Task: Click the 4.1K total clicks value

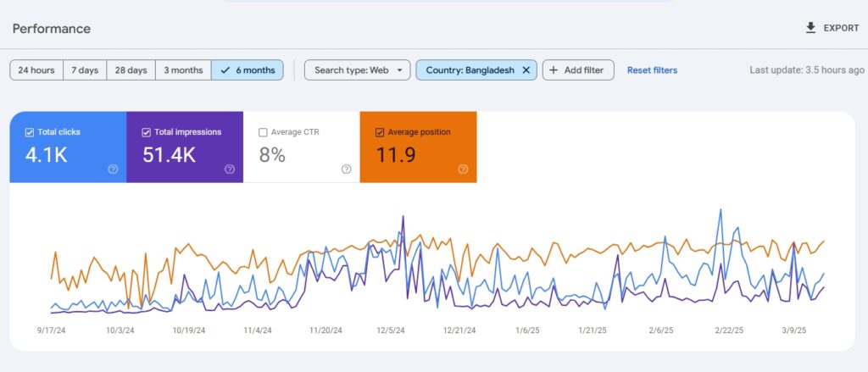Action: point(47,155)
